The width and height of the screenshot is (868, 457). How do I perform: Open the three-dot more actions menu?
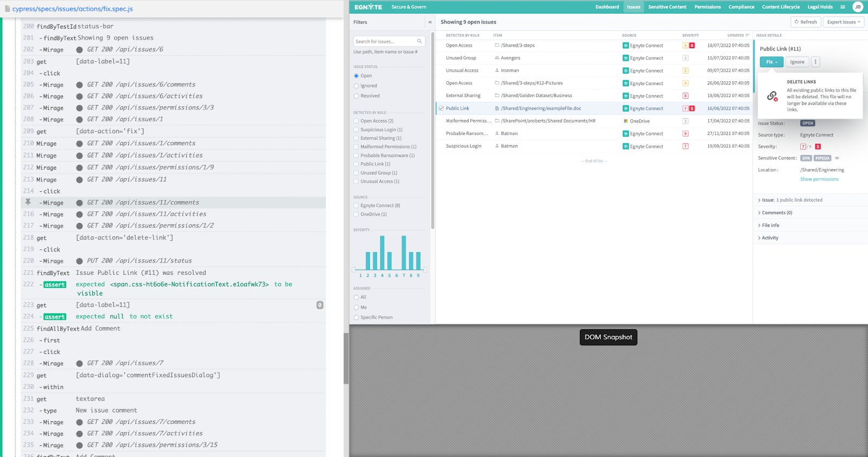[815, 62]
